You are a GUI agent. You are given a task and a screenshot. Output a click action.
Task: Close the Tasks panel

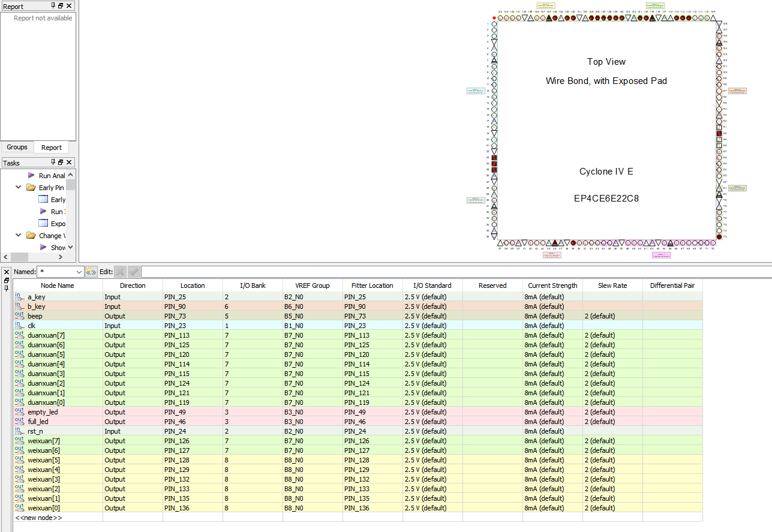pyautogui.click(x=69, y=162)
